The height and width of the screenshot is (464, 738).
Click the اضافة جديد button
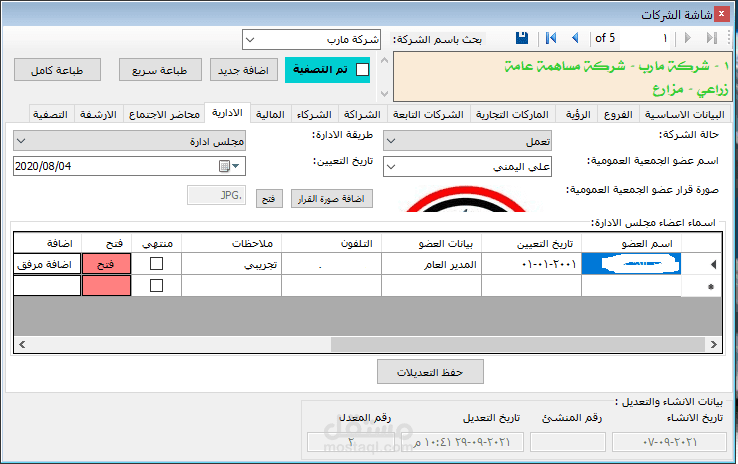coord(243,70)
